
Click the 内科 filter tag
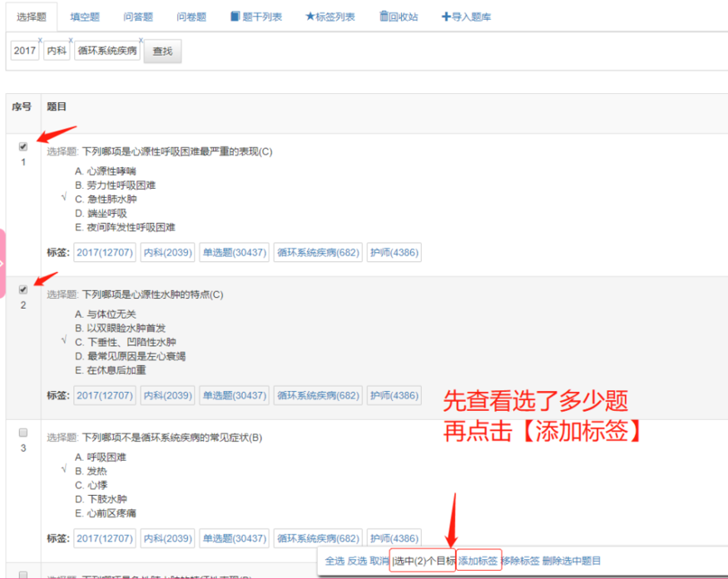[57, 51]
